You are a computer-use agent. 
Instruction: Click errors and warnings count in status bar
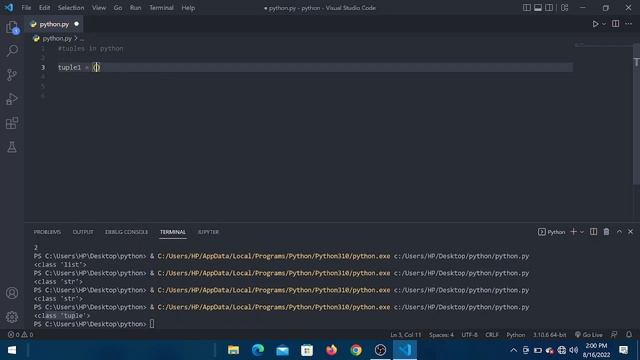click(20, 335)
